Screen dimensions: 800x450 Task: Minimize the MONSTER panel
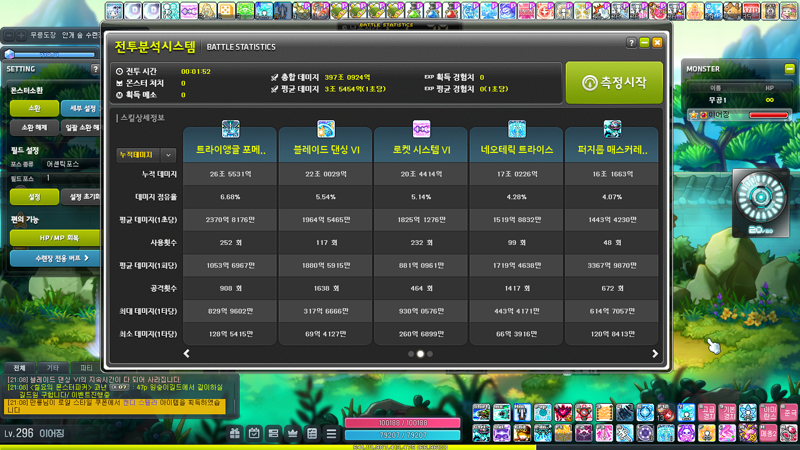(x=789, y=68)
